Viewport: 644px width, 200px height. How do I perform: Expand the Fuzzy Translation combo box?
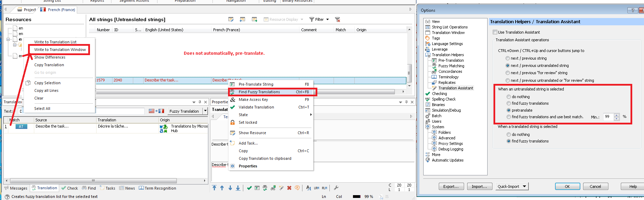[x=205, y=111]
